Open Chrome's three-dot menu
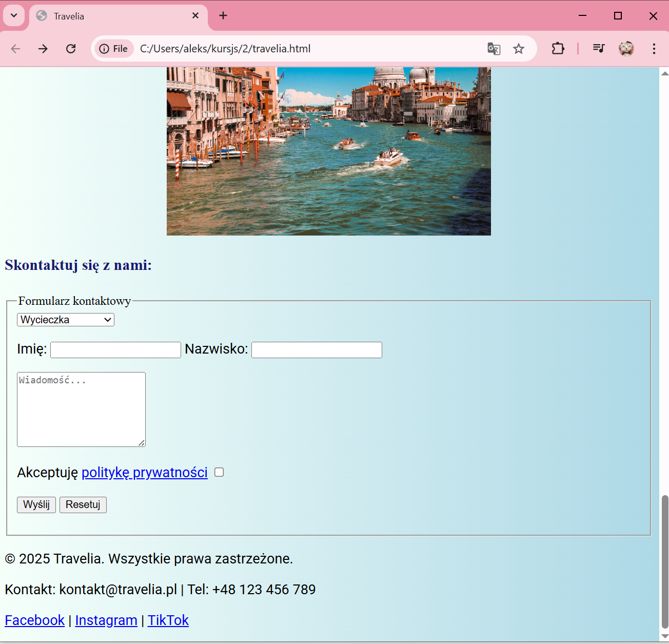The width and height of the screenshot is (669, 644). click(x=654, y=49)
